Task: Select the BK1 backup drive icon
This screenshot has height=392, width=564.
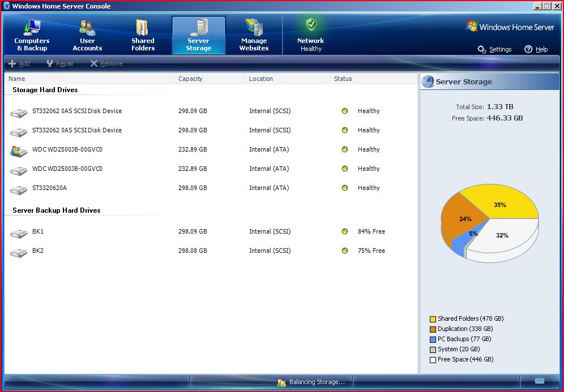Action: (19, 234)
